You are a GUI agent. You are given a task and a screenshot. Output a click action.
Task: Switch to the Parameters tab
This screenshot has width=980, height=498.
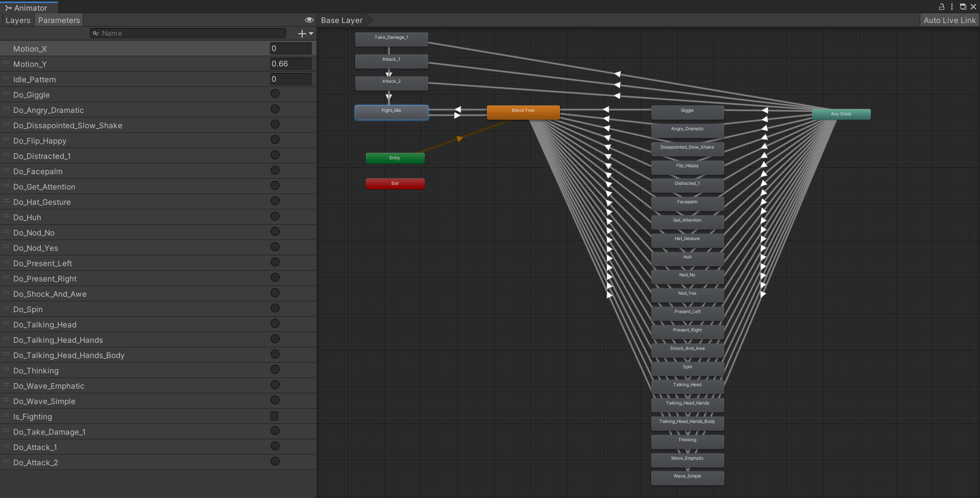pos(58,20)
